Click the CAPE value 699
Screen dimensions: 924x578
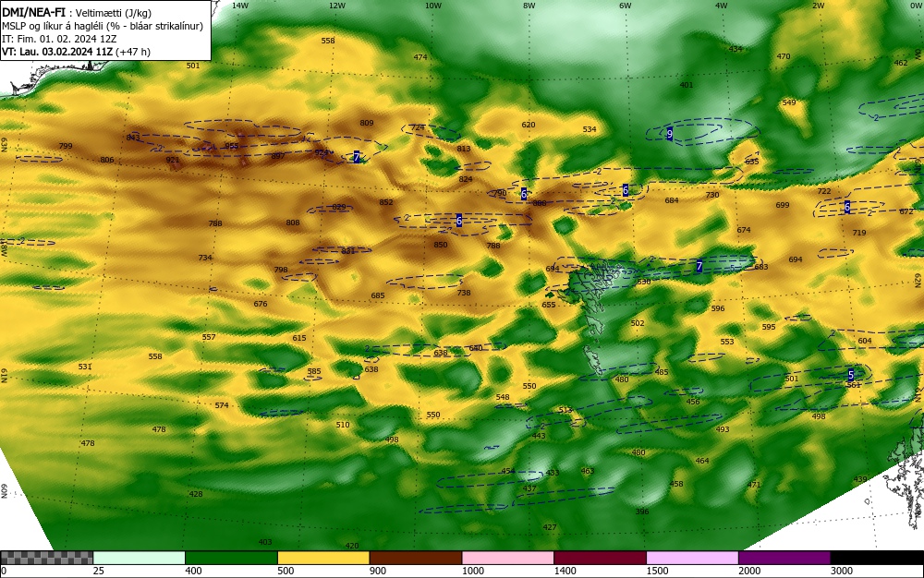783,205
